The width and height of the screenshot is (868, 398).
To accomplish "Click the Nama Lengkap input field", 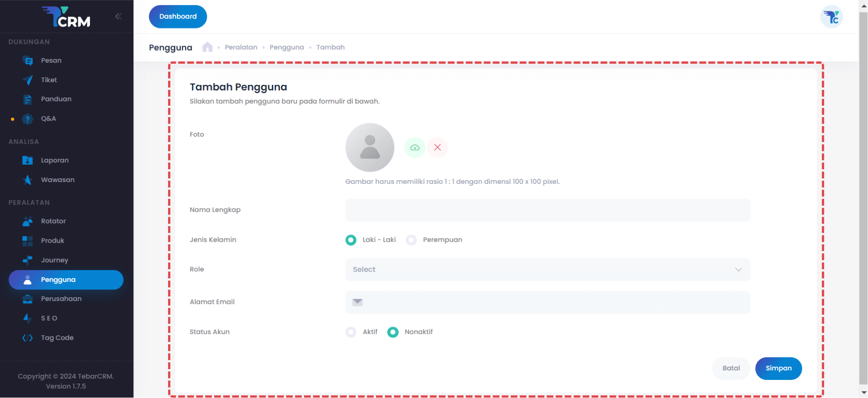I will point(547,210).
